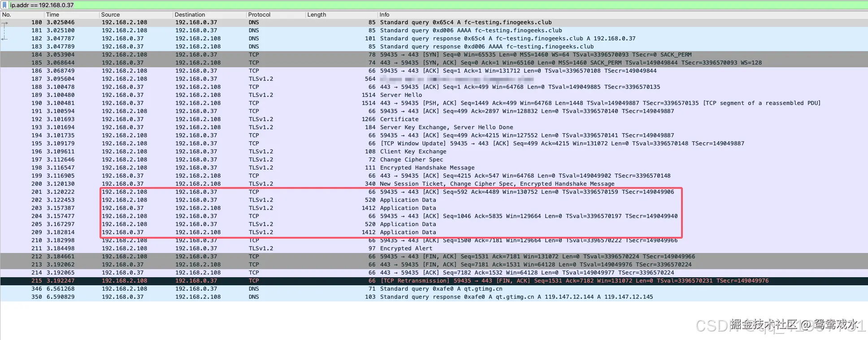This screenshot has width=868, height=340.
Task: Select the Client Key Exchange packet
Action: 434,152
